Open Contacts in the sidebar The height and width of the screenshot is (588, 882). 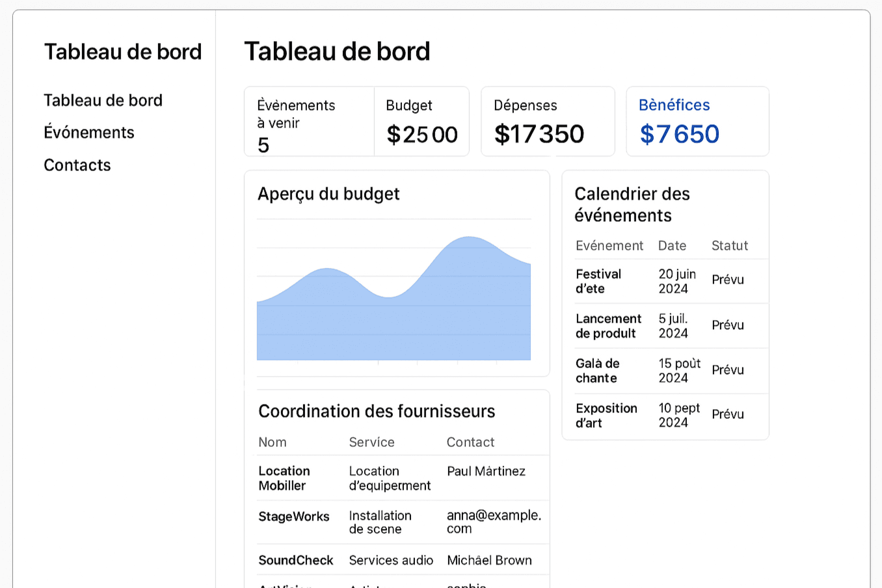pos(77,165)
